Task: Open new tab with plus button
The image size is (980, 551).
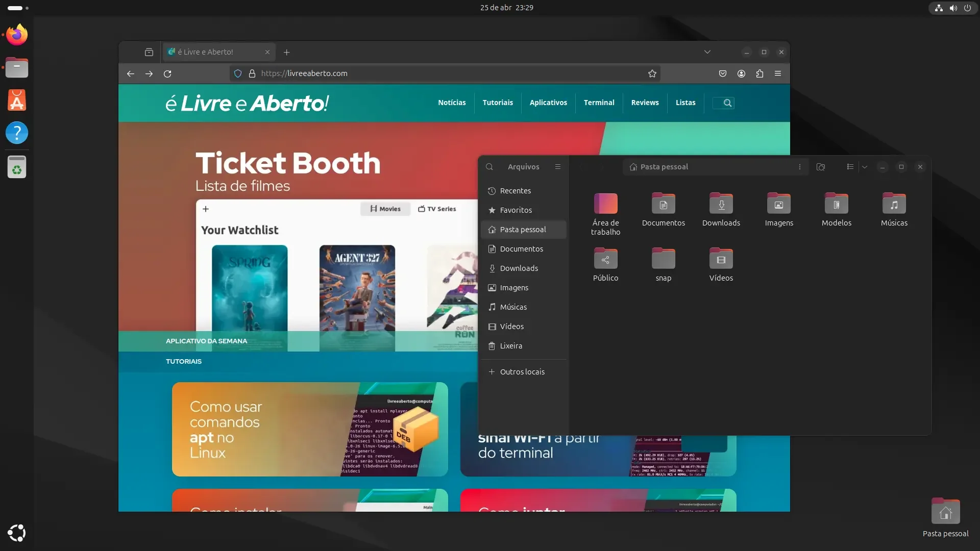Action: point(287,52)
